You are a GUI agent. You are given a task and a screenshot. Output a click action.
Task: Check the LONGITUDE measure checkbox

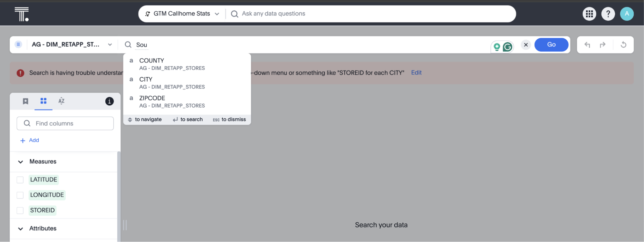tap(20, 195)
